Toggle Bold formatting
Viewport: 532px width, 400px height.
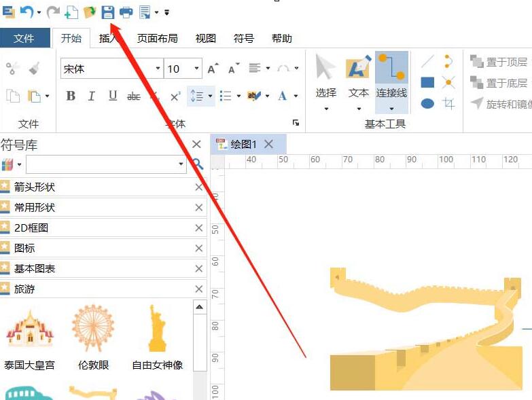click(x=71, y=96)
